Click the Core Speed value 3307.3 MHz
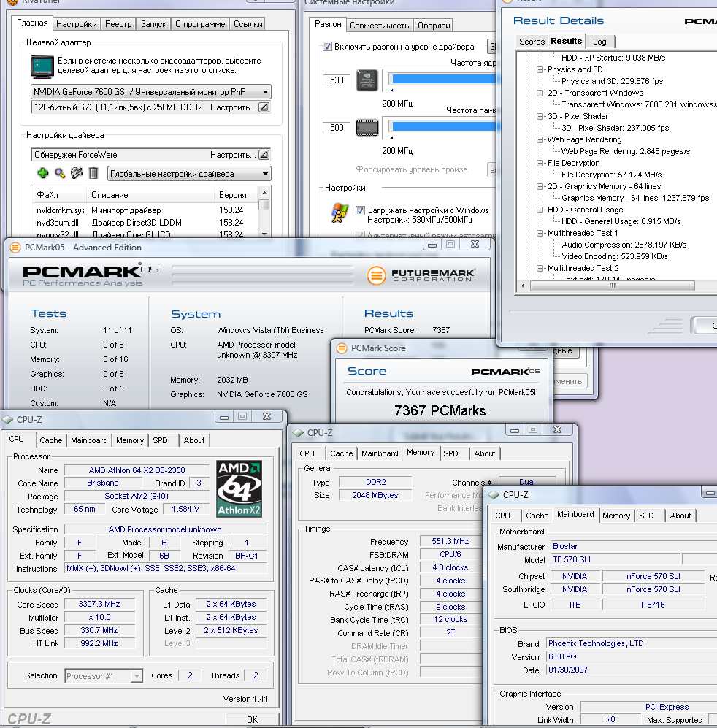The height and width of the screenshot is (728, 717). coord(99,604)
